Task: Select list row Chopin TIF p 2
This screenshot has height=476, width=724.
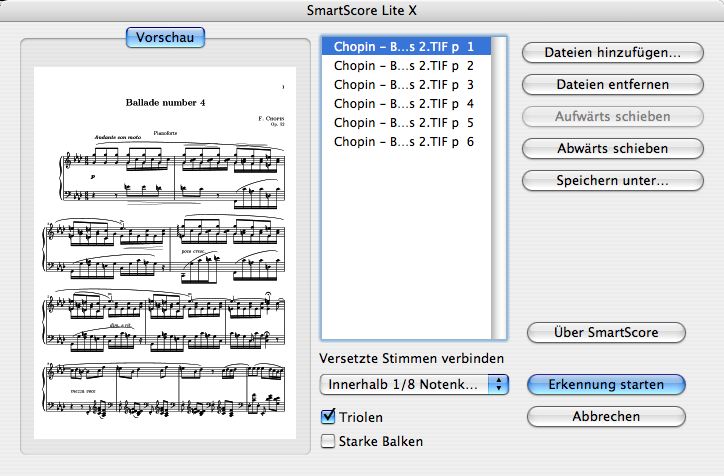Action: [406, 66]
